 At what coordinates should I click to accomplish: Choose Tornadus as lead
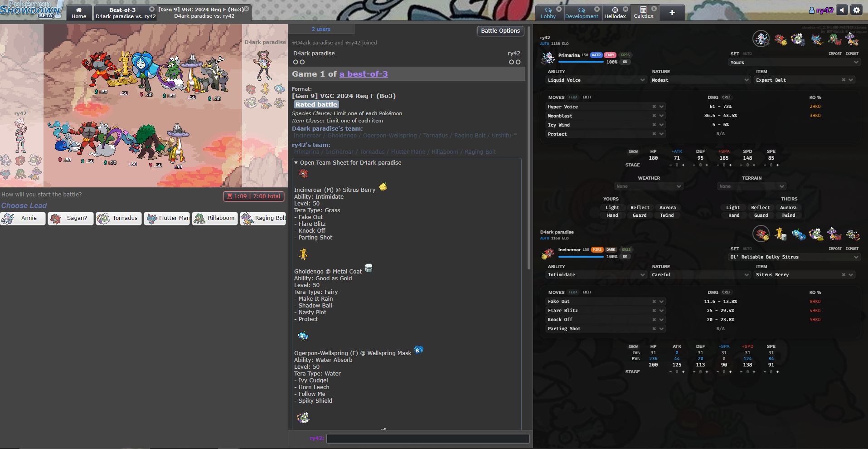tap(118, 218)
